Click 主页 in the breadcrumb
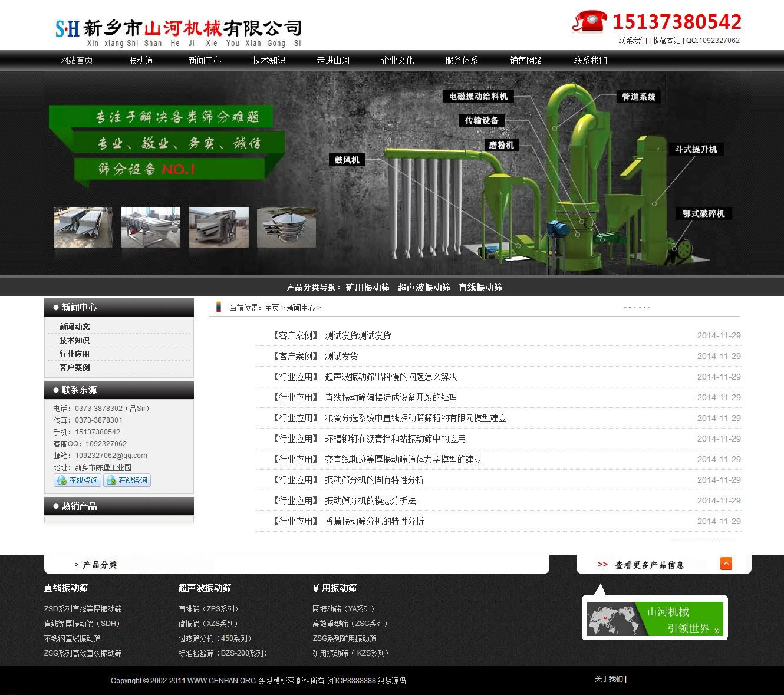Image resolution: width=784 pixels, height=695 pixels. click(272, 308)
